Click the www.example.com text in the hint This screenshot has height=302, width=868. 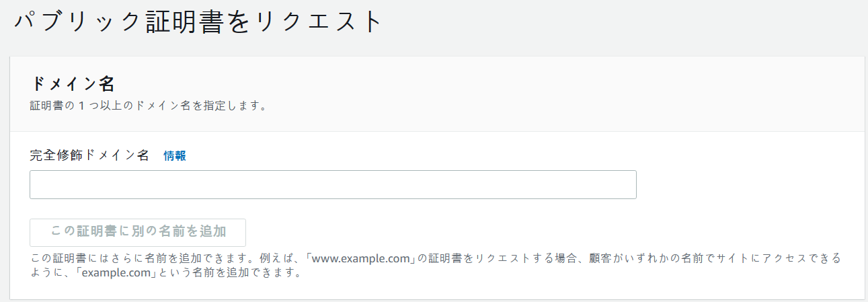pos(362,258)
